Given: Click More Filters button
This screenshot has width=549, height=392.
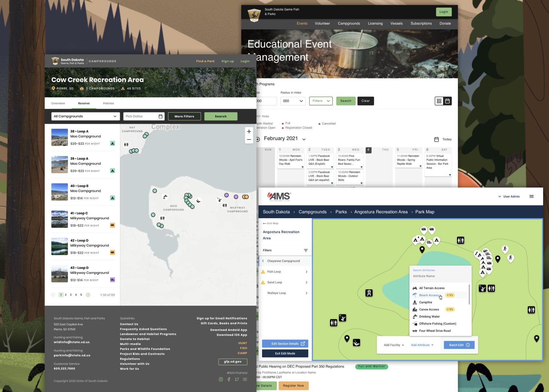Looking at the screenshot, I should coord(184,116).
